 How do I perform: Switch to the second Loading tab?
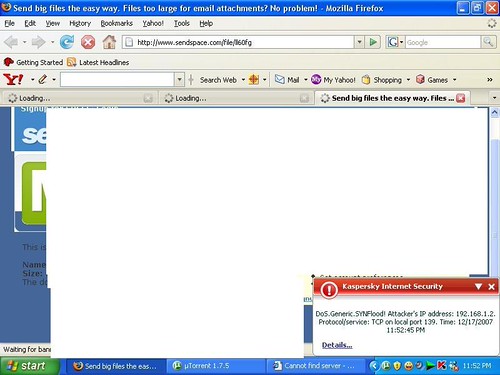point(236,98)
